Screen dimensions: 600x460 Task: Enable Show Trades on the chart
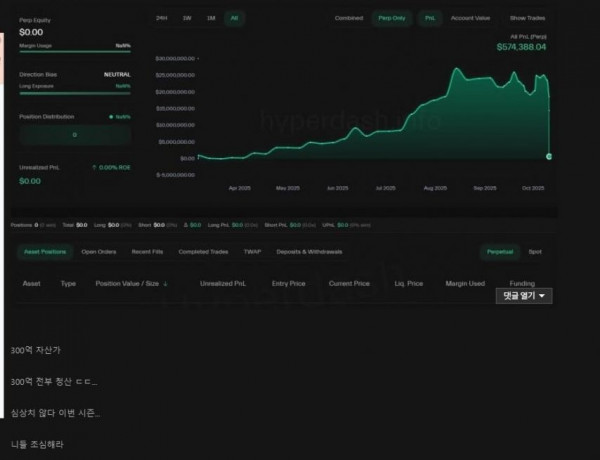[x=528, y=18]
